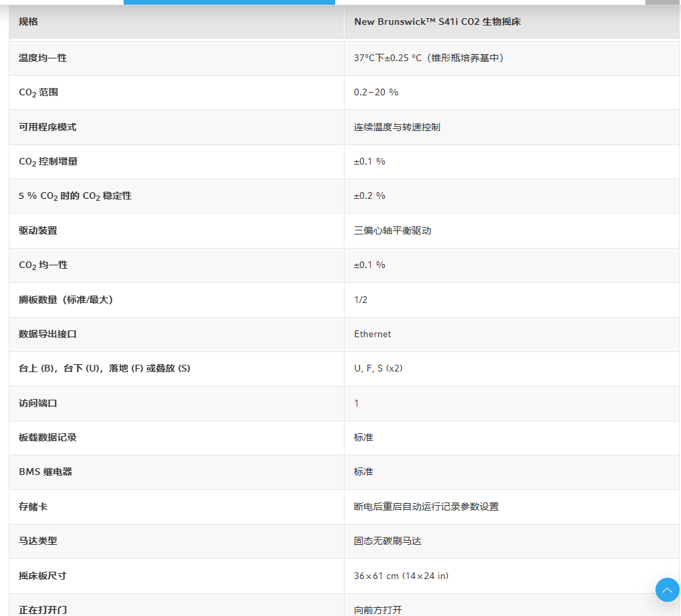Screen dimensions: 681x616
Task: Select the '连续温度与转速控制' value
Action: (x=397, y=127)
